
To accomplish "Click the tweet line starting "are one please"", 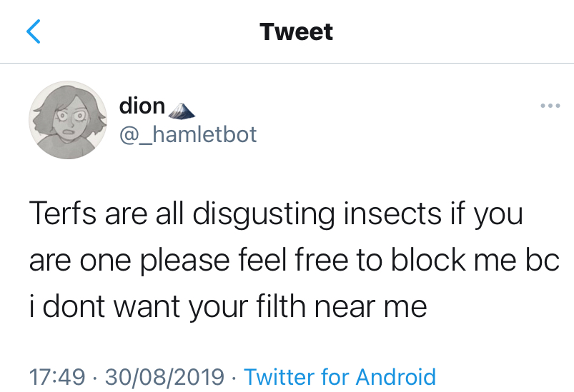I will (293, 261).
